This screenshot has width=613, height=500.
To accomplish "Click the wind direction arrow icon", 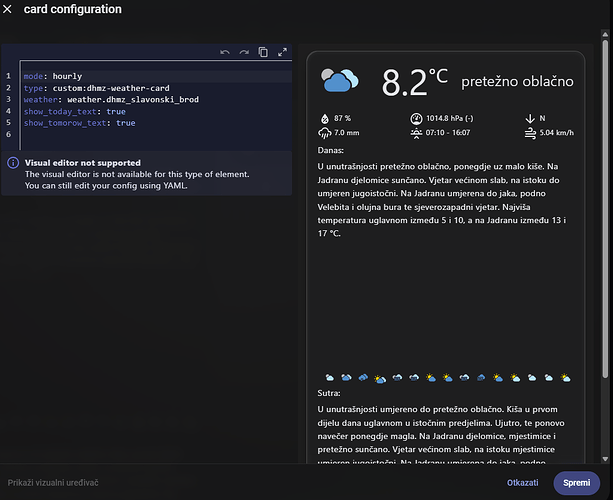I will [529, 118].
